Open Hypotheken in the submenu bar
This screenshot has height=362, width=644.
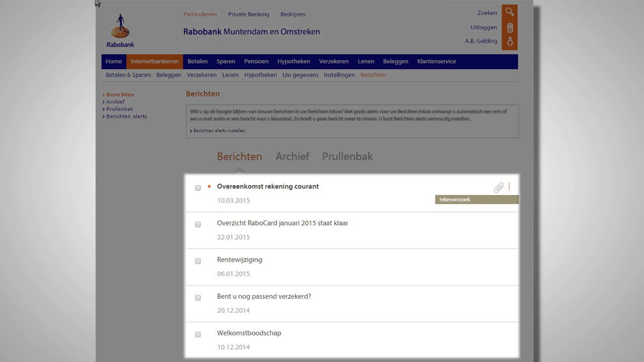click(261, 75)
